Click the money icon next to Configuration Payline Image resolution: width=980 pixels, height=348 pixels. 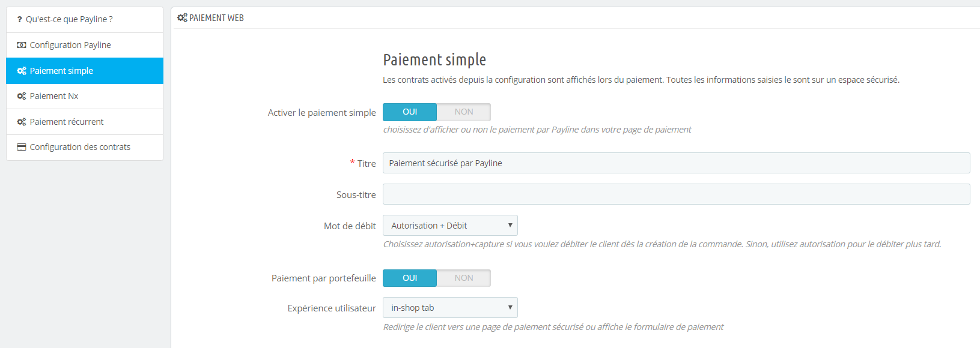[x=22, y=45]
